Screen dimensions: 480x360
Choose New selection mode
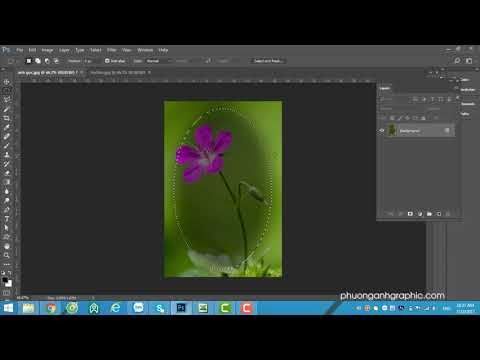pos(29,61)
